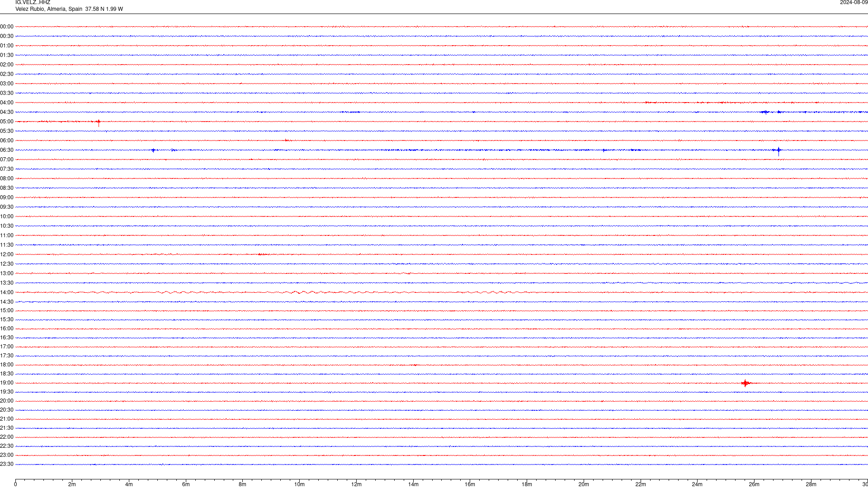Click the 10m mark on time axis

[299, 484]
